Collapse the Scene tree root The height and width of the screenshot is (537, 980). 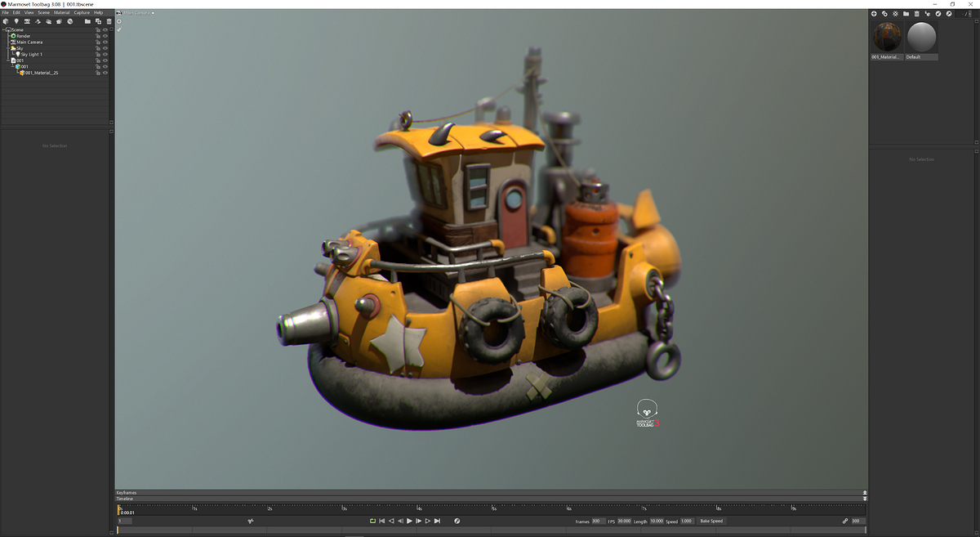coord(3,30)
